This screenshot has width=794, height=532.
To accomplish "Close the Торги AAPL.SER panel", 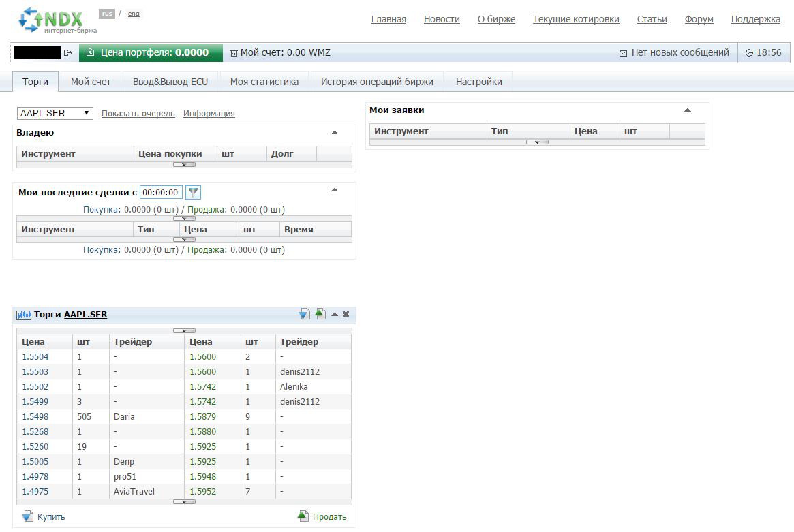I will point(346,314).
